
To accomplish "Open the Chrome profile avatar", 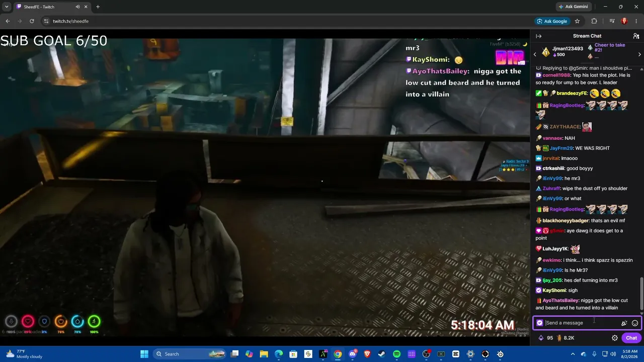I will point(624,21).
